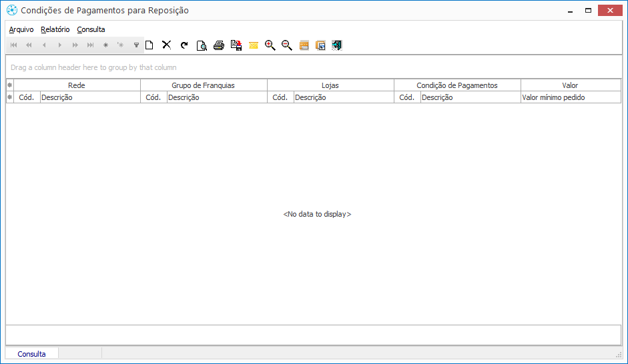Screen dimensions: 628x364
Task: Sort by Cód. column under Grupo de Franquias
Action: tap(153, 97)
